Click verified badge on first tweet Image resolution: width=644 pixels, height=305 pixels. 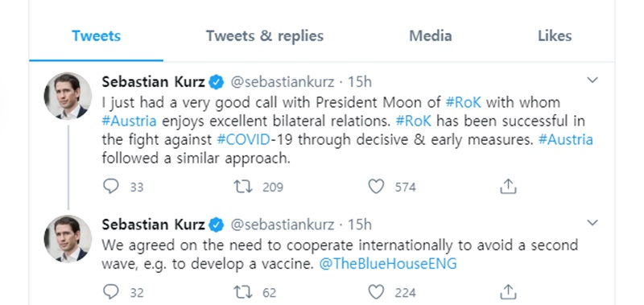click(x=217, y=83)
